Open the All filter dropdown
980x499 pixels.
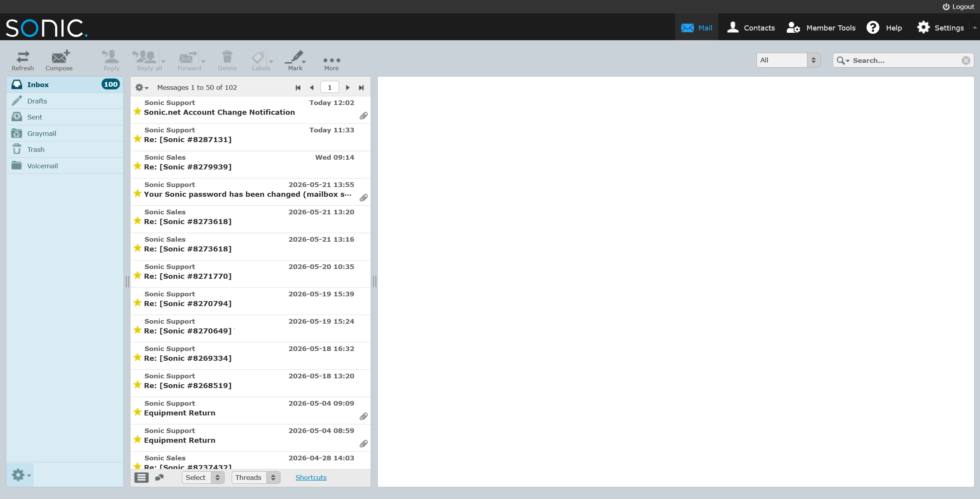788,60
